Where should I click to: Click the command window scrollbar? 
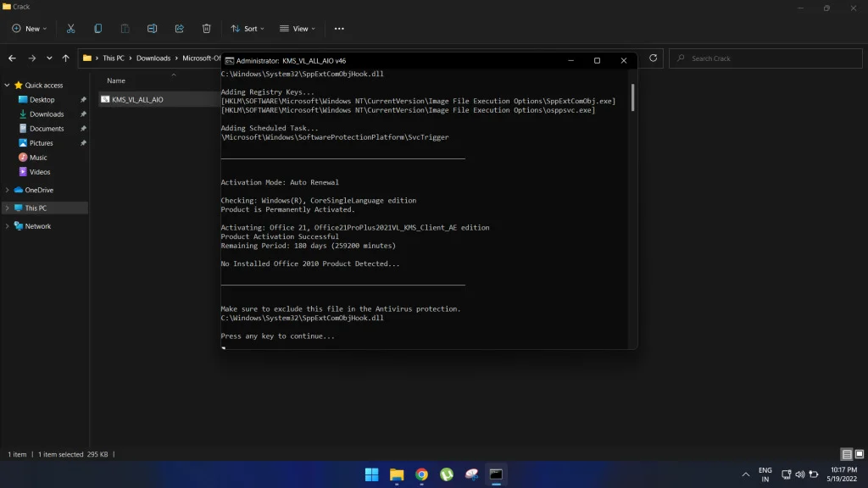[632, 97]
